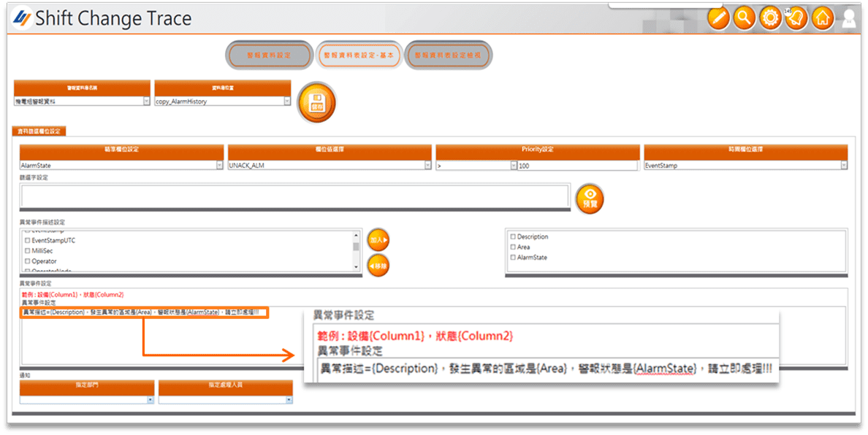Click the 加入 add button
Viewport: 868px width, 435px height.
378,239
